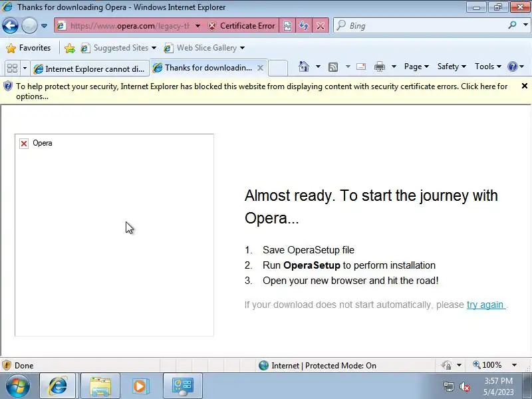Click the 'Open your new browser' step text
This screenshot has width=532, height=399.
[350, 281]
